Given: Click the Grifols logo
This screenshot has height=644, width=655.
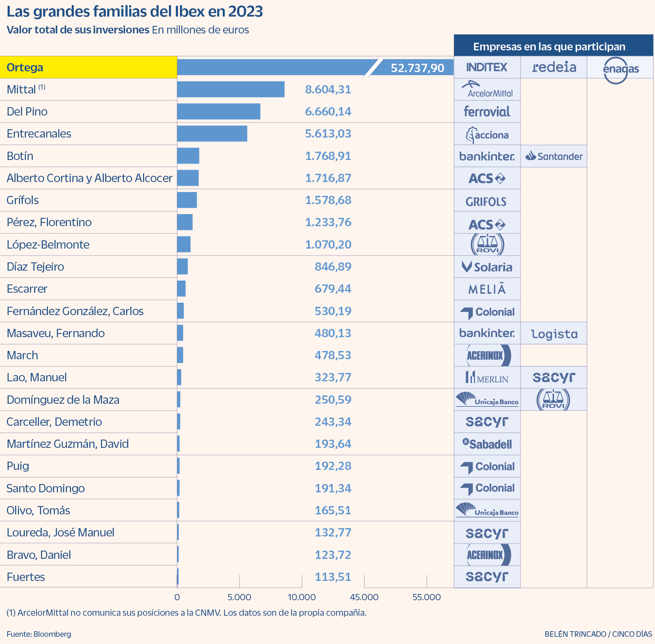Looking at the screenshot, I should [486, 201].
